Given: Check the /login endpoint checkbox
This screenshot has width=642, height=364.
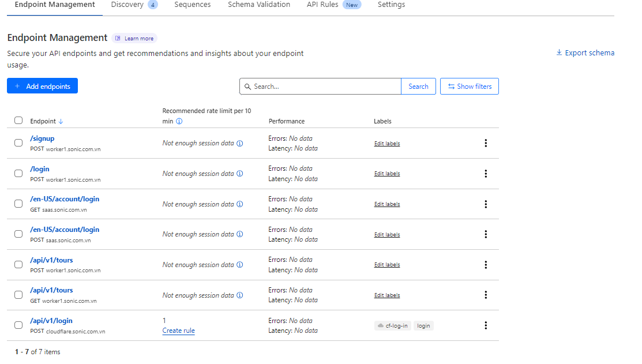Looking at the screenshot, I should (18, 174).
